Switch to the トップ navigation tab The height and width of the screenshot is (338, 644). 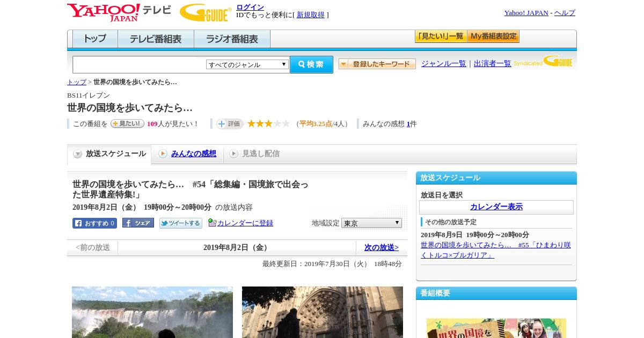pos(95,39)
